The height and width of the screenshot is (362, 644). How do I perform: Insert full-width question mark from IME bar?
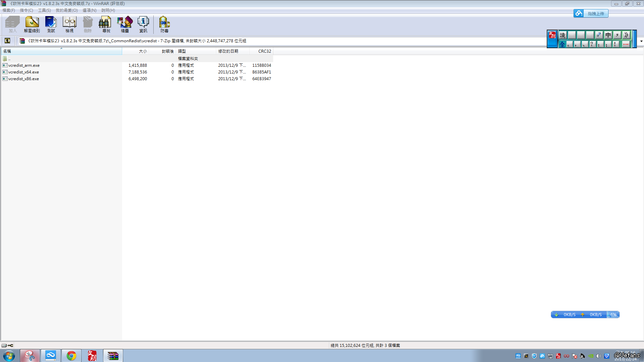pyautogui.click(x=592, y=44)
